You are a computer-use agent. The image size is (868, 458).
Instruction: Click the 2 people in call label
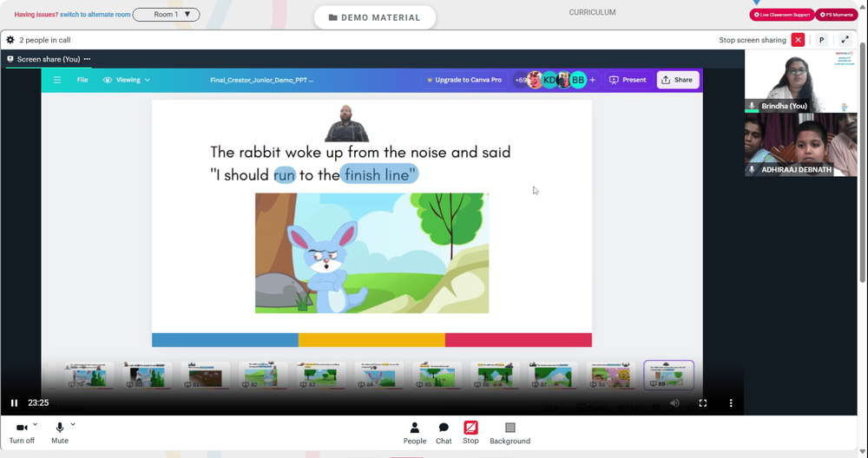click(45, 40)
